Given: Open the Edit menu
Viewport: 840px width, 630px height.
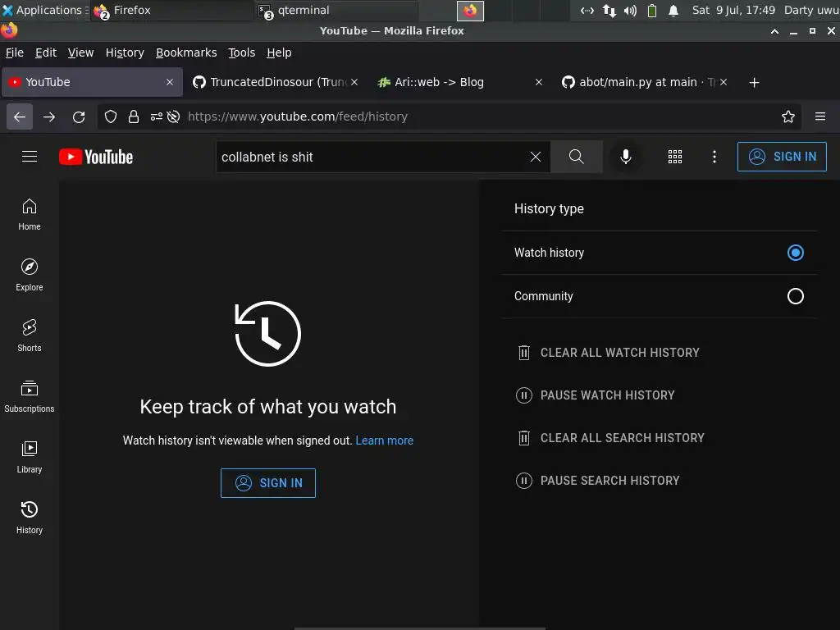Looking at the screenshot, I should [46, 52].
